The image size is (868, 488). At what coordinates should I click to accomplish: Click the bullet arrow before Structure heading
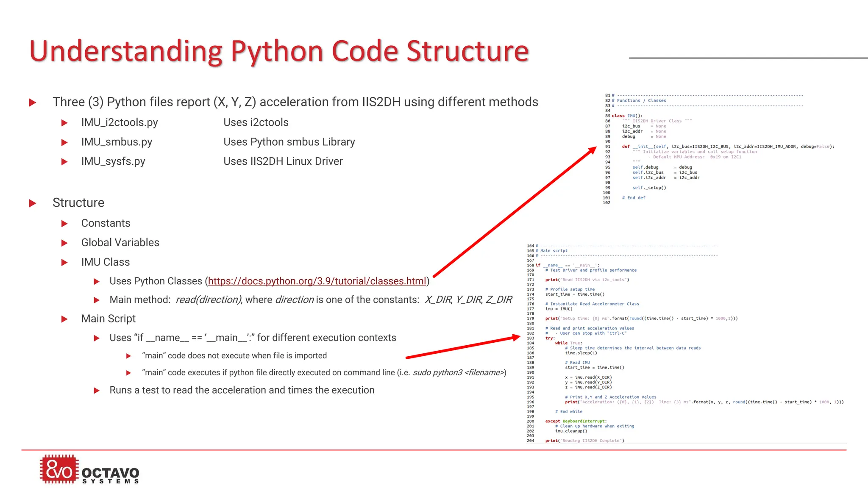click(33, 203)
